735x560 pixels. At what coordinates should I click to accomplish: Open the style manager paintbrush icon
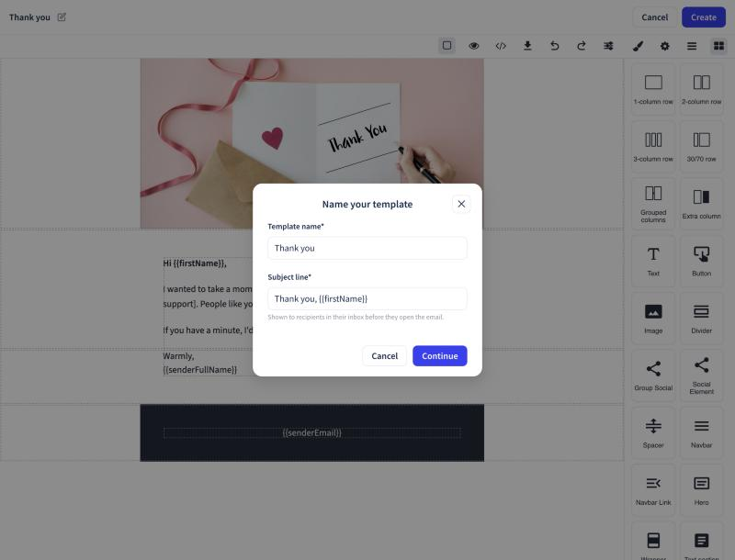coord(638,45)
